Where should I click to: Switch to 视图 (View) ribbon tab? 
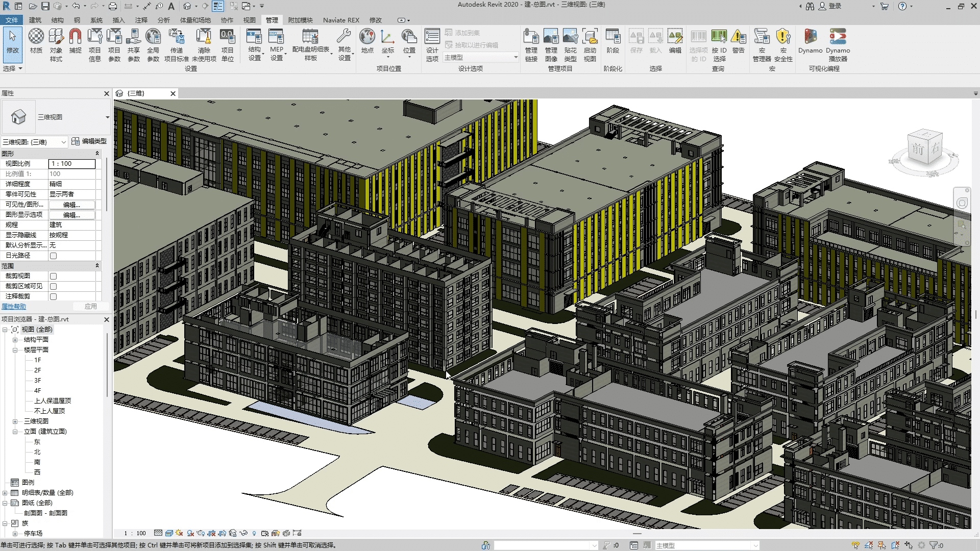[x=250, y=20]
